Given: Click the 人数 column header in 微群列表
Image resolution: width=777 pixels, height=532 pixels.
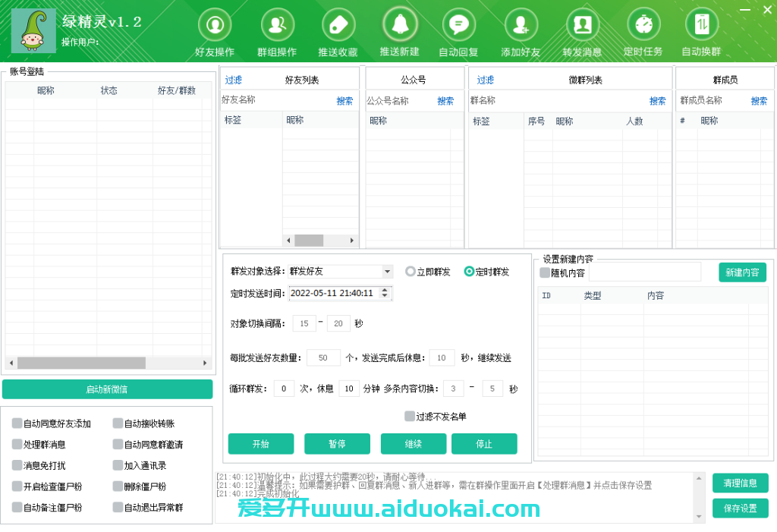Looking at the screenshot, I should click(634, 121).
